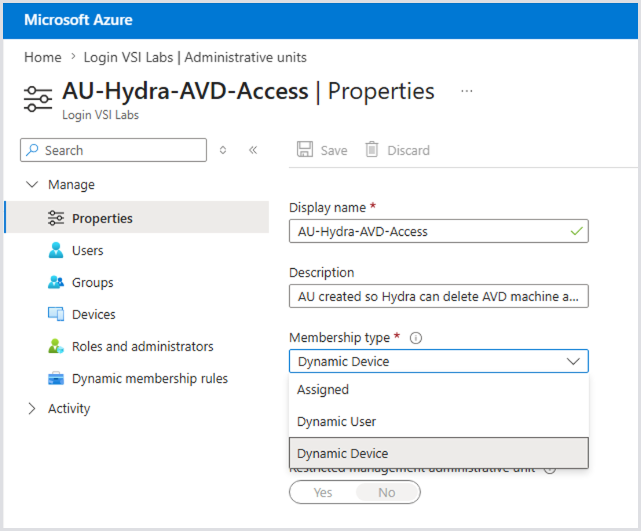Click the Membership type dropdown chevron

(x=573, y=361)
